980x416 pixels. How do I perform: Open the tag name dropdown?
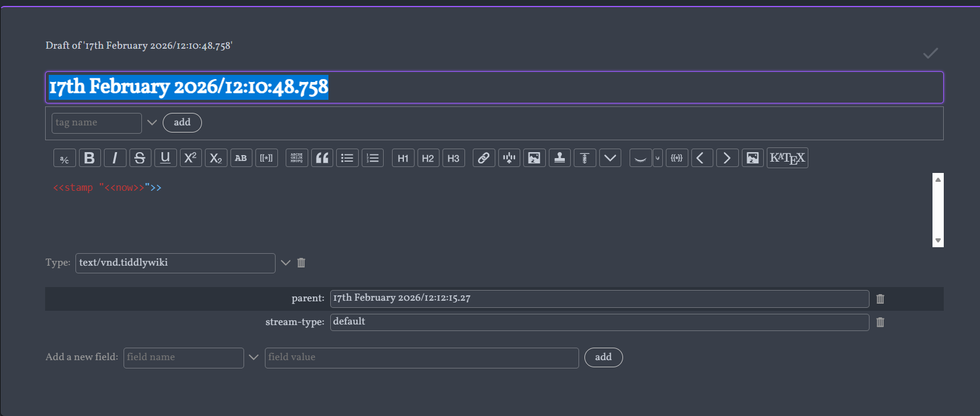point(152,122)
